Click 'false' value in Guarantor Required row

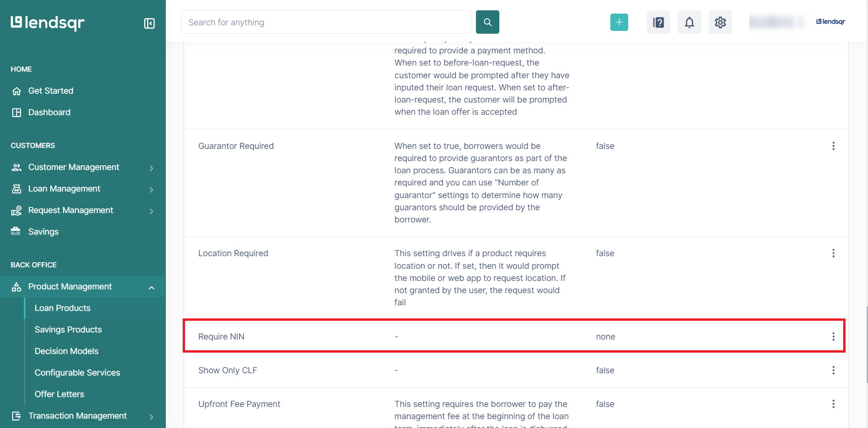coord(605,146)
